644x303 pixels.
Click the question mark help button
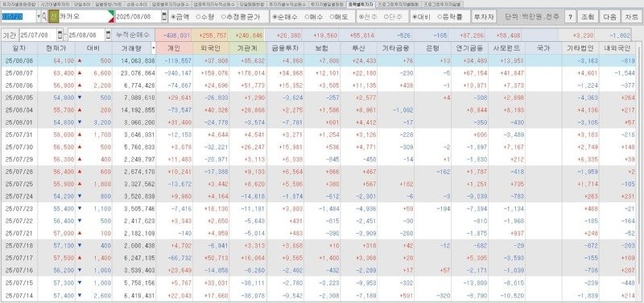pyautogui.click(x=570, y=17)
